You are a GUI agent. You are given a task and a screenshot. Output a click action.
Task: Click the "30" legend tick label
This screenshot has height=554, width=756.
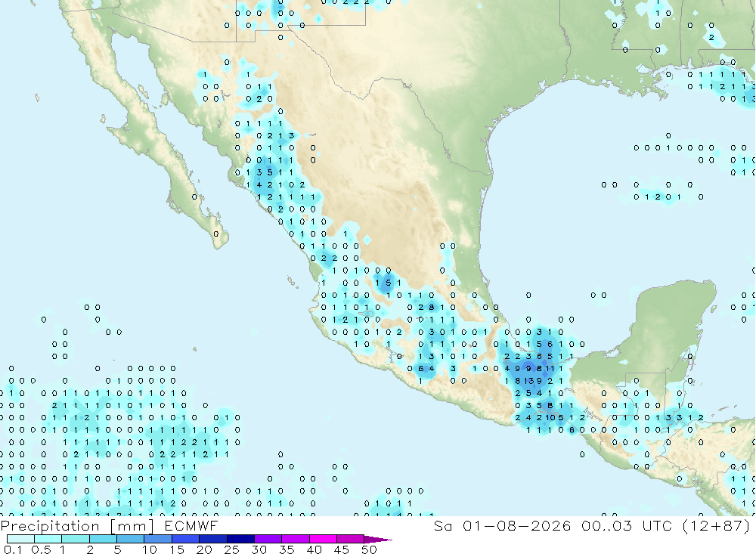click(259, 549)
